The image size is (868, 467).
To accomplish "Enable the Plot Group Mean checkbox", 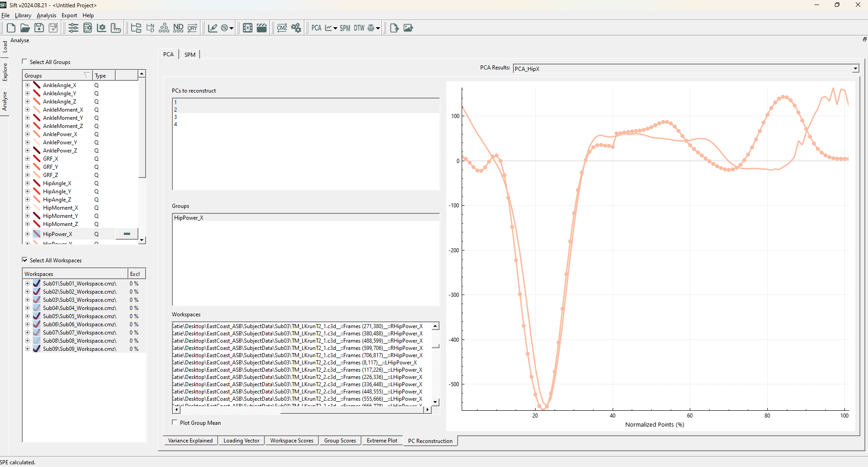I will tap(175, 422).
